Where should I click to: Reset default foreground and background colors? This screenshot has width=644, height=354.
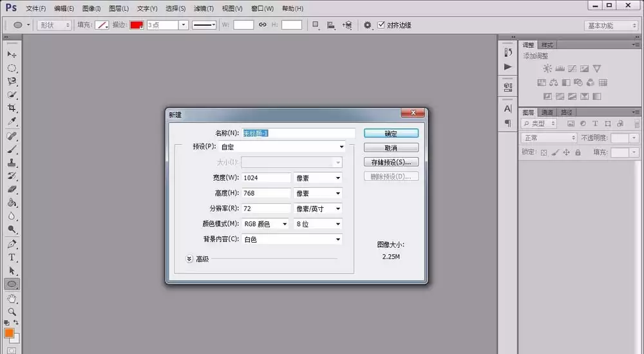6,323
